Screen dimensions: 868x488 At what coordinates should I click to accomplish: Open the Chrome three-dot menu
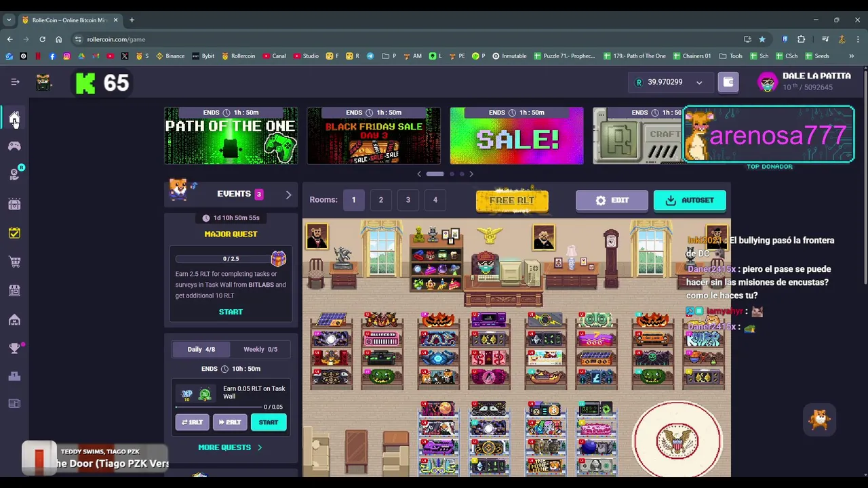858,39
